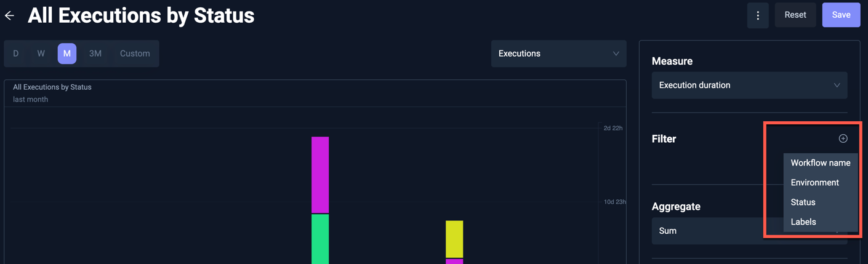Select the M monthly range toggle
The height and width of the screenshot is (264, 868).
tap(67, 54)
